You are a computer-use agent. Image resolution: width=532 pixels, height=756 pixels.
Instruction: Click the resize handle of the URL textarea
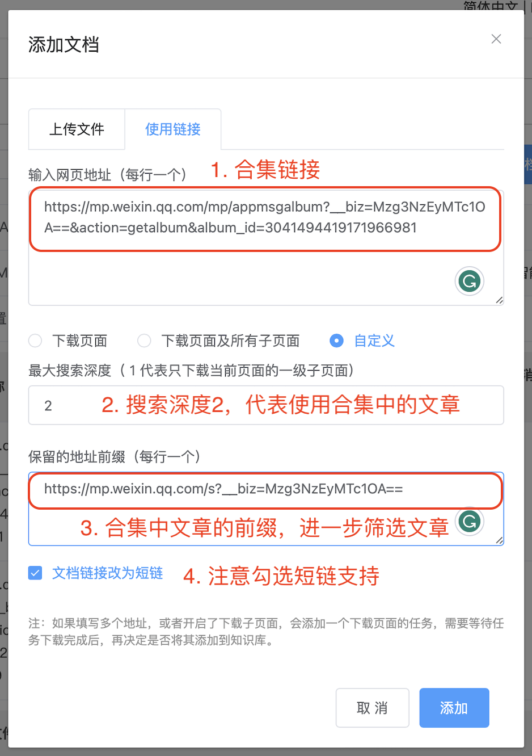tap(499, 300)
